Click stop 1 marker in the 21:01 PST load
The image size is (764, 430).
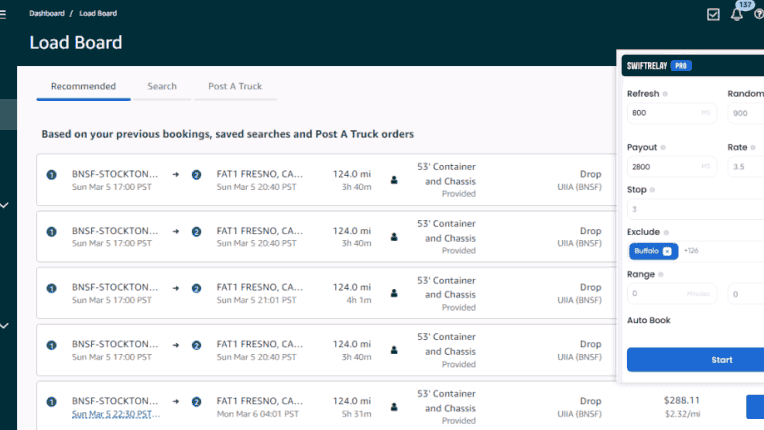pos(51,288)
